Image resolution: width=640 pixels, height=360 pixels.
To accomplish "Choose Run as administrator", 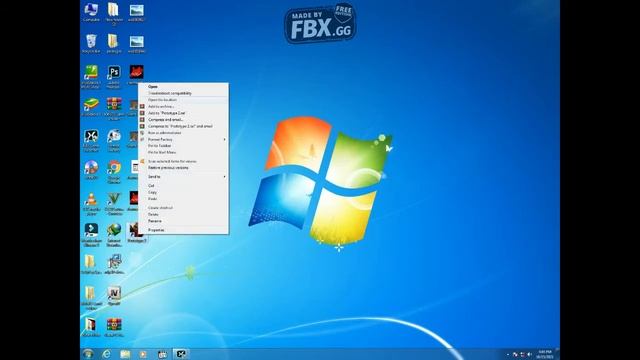I will click(x=183, y=133).
